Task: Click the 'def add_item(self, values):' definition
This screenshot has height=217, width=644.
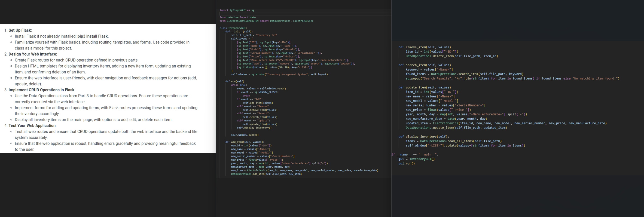Action: click(245, 142)
